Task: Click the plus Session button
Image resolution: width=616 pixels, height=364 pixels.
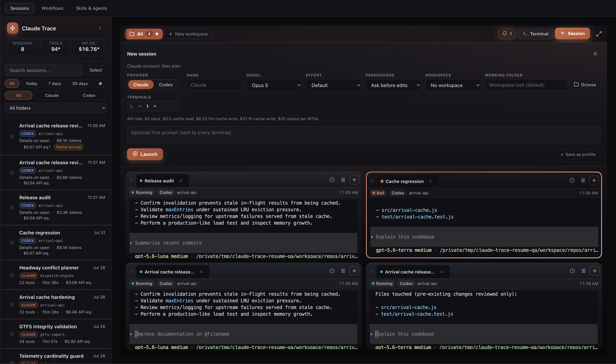Action: (x=572, y=33)
